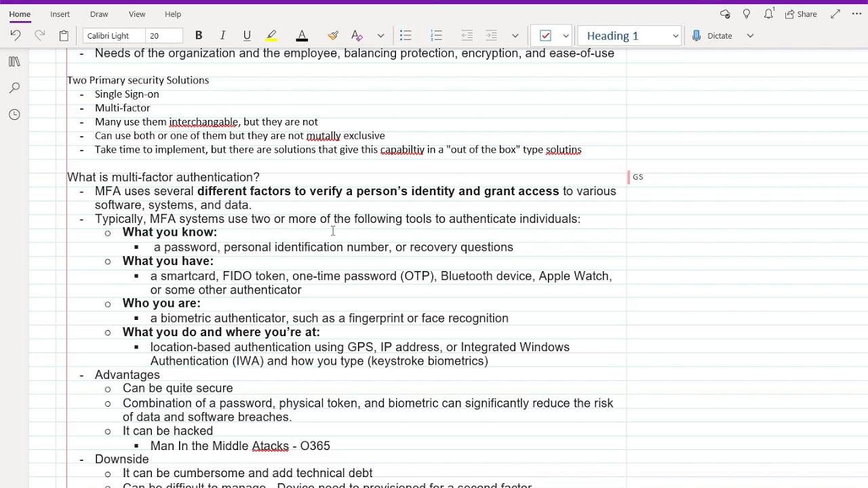Viewport: 868px width, 488px height.
Task: Open search from the sidebar magnifier
Action: [14, 88]
